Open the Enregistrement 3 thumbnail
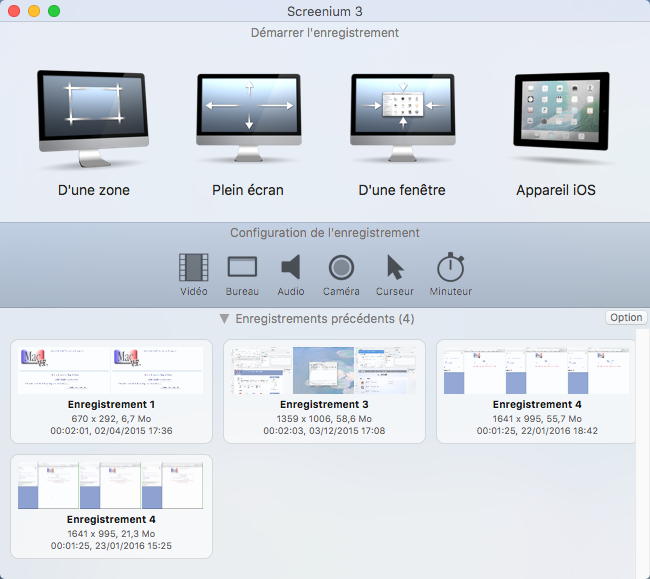The width and height of the screenshot is (650, 579). tap(324, 371)
